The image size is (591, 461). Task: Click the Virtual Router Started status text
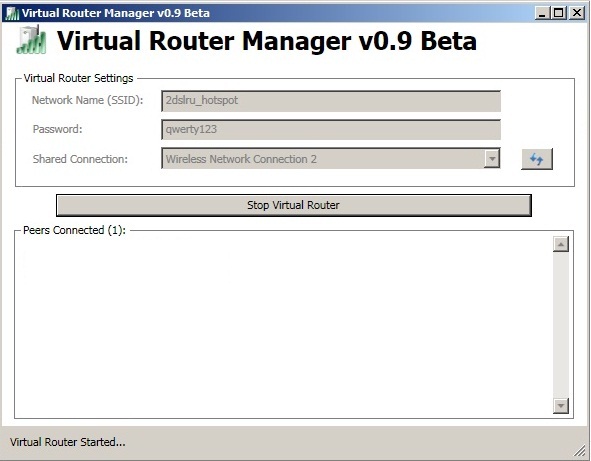click(68, 442)
